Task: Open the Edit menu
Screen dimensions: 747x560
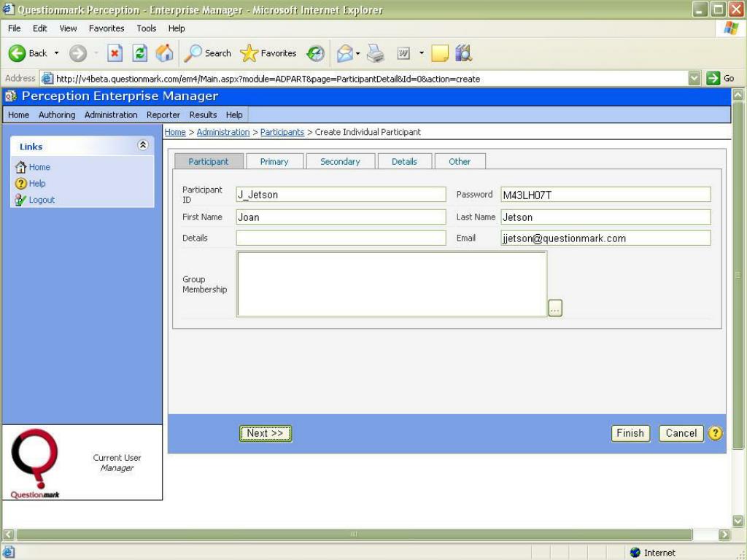Action: pyautogui.click(x=40, y=28)
